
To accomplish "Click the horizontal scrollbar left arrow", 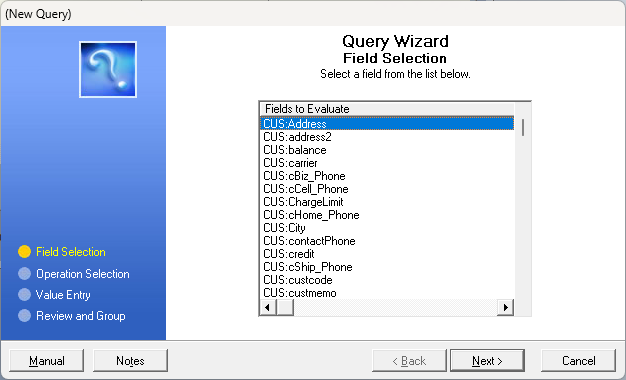I will pos(268,307).
